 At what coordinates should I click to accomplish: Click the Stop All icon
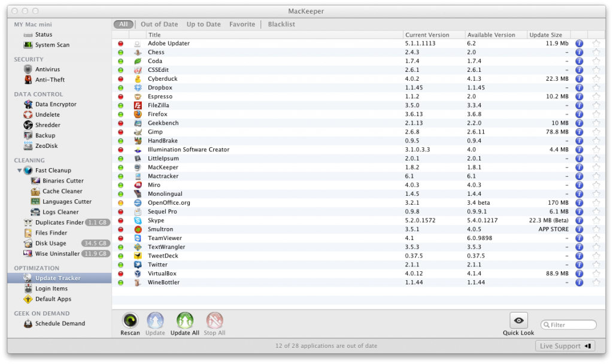point(215,320)
